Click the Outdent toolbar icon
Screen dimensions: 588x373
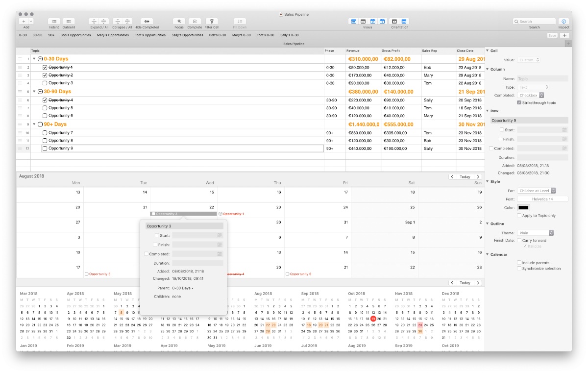[69, 22]
